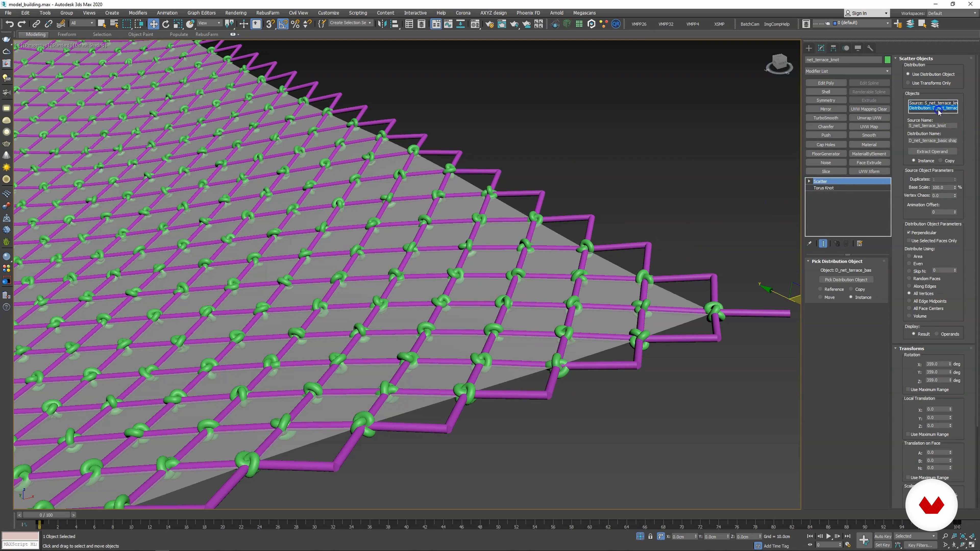The width and height of the screenshot is (980, 551).
Task: Open the Utilities wrench panel tab
Action: (x=870, y=48)
